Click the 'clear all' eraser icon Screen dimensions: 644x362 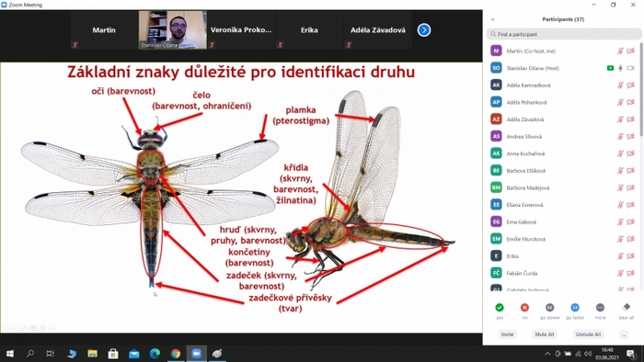coord(626,307)
